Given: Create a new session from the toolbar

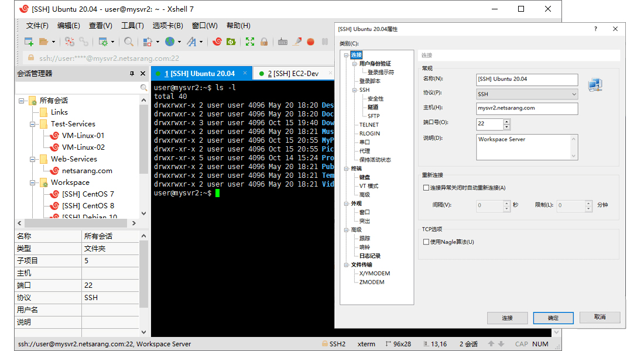Looking at the screenshot, I should tap(28, 42).
